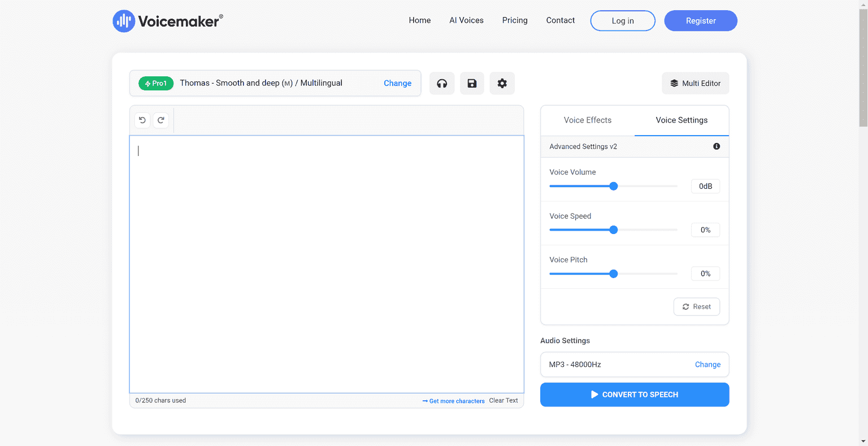Change the Thomas voice selection
The image size is (868, 446).
point(397,83)
